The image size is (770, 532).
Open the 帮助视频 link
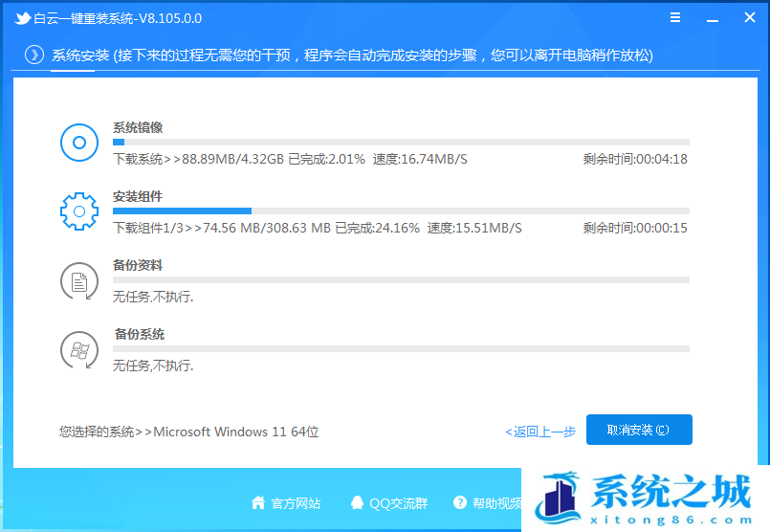[496, 503]
